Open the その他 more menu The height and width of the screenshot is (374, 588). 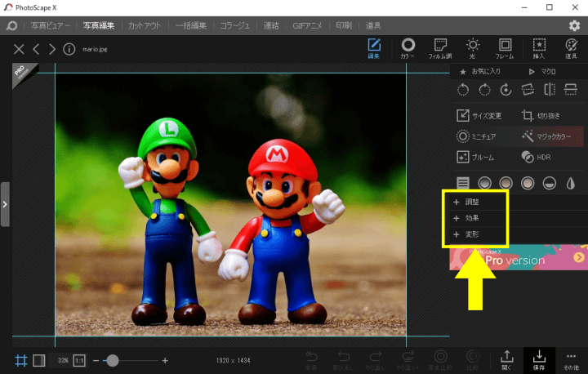coord(571,360)
